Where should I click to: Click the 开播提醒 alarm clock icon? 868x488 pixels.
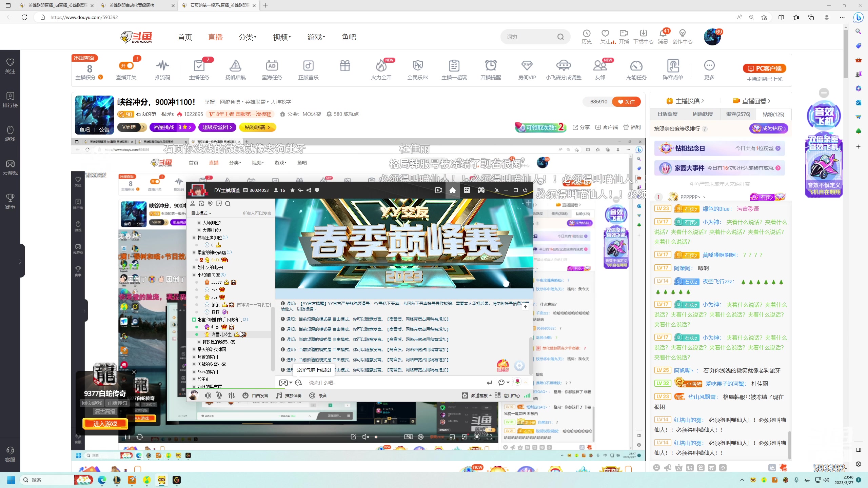(x=491, y=65)
